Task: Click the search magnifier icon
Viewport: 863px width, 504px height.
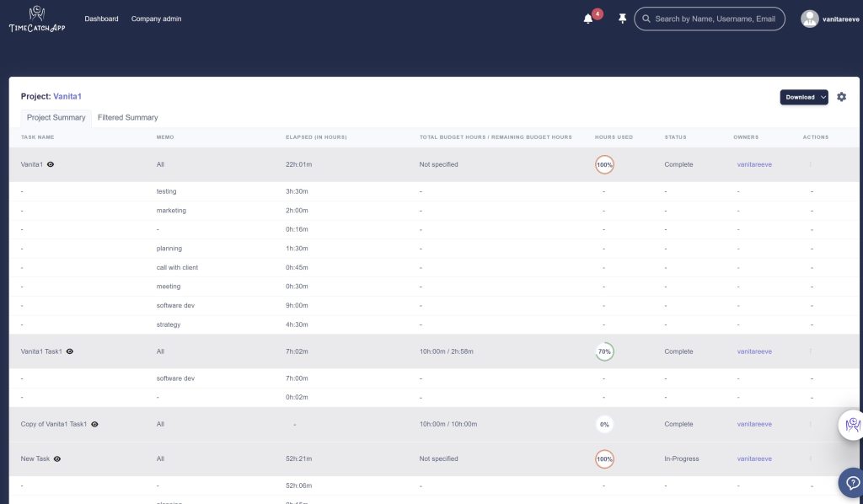Action: 646,19
